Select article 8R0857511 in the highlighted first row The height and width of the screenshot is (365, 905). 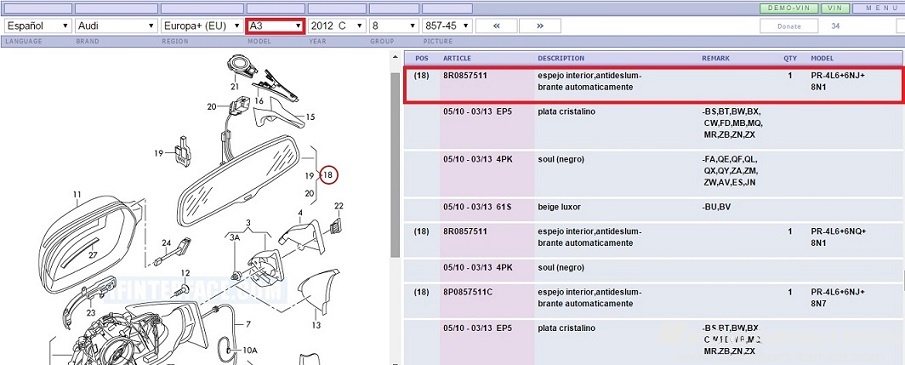[465, 76]
